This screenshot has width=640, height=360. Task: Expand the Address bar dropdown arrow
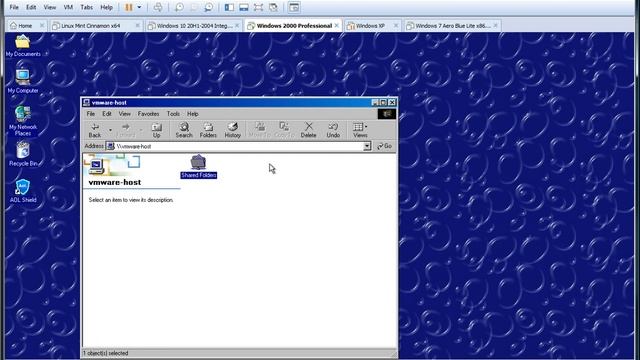coord(367,146)
